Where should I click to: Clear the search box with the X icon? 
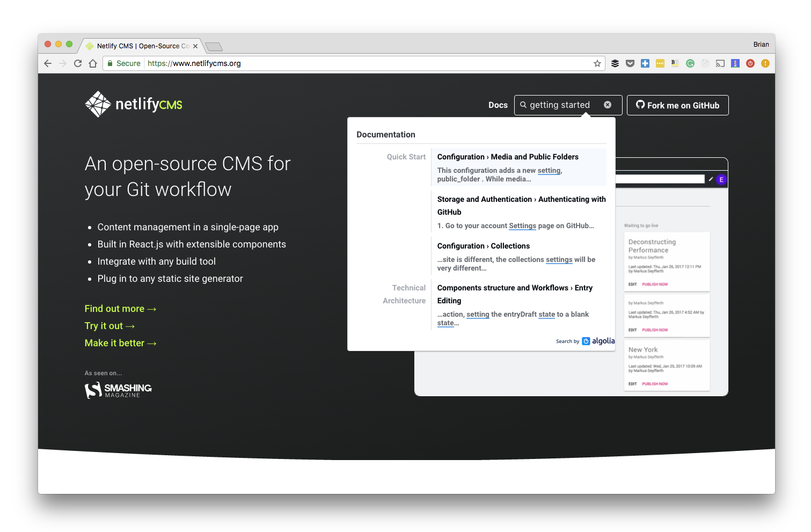[x=608, y=105]
